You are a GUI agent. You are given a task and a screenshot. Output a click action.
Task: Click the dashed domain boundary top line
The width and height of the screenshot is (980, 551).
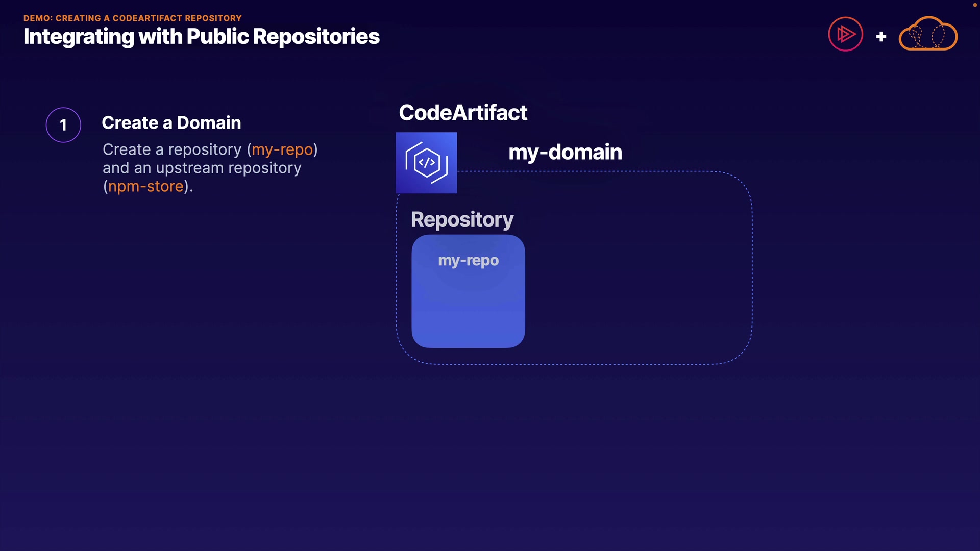587,171
